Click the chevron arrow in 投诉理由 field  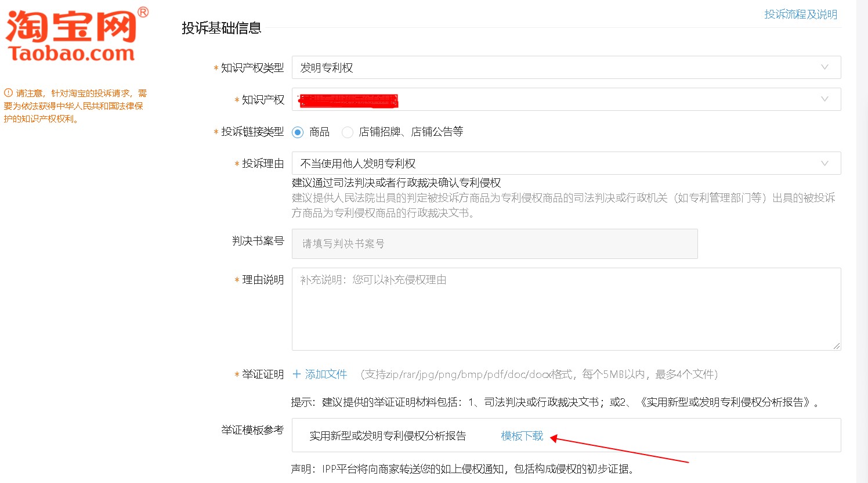coord(824,163)
